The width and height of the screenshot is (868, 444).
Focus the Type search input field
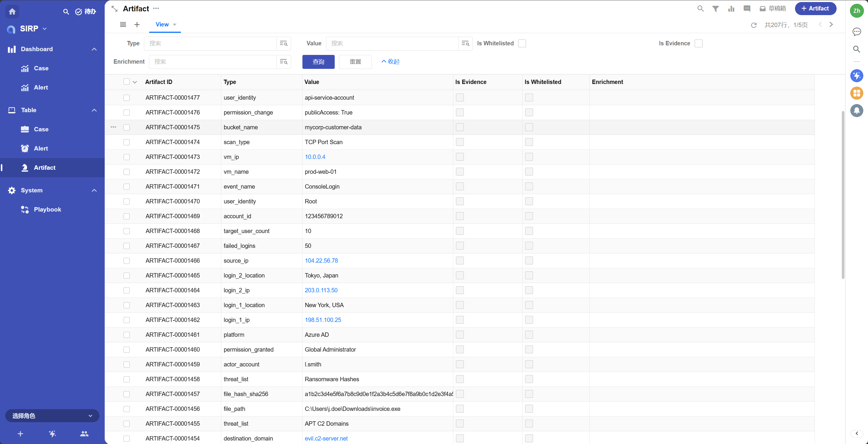[x=210, y=43]
